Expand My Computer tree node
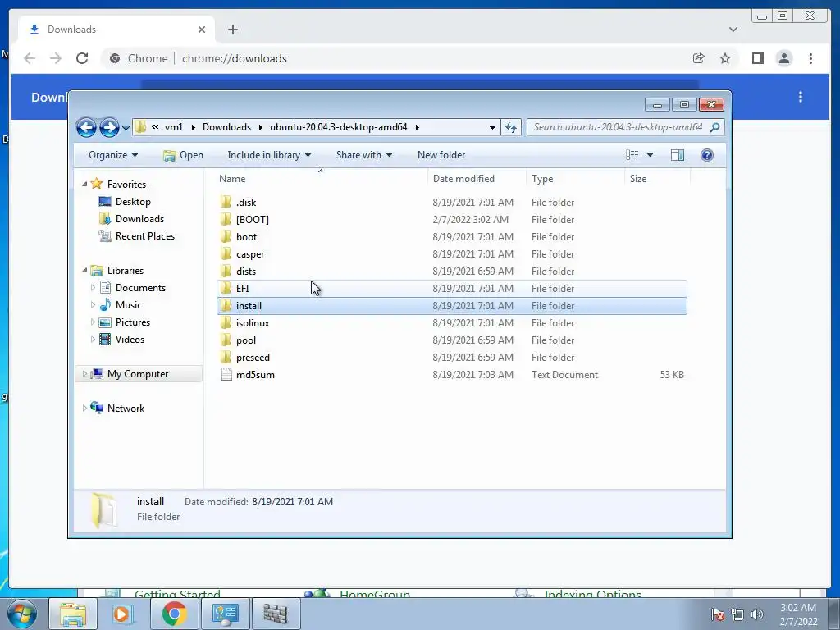Viewport: 840px width, 630px height. (84, 373)
